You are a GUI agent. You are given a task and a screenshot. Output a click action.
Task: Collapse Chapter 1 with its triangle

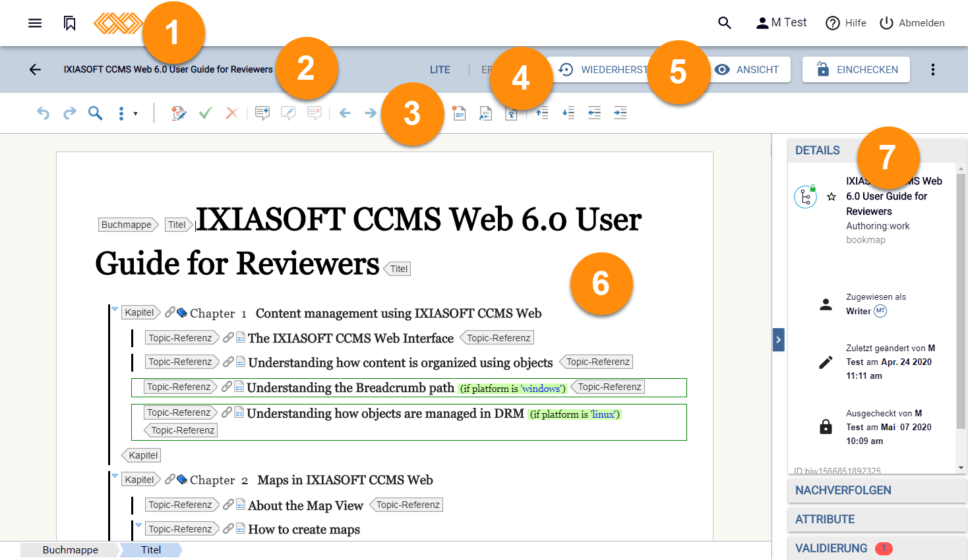(115, 308)
